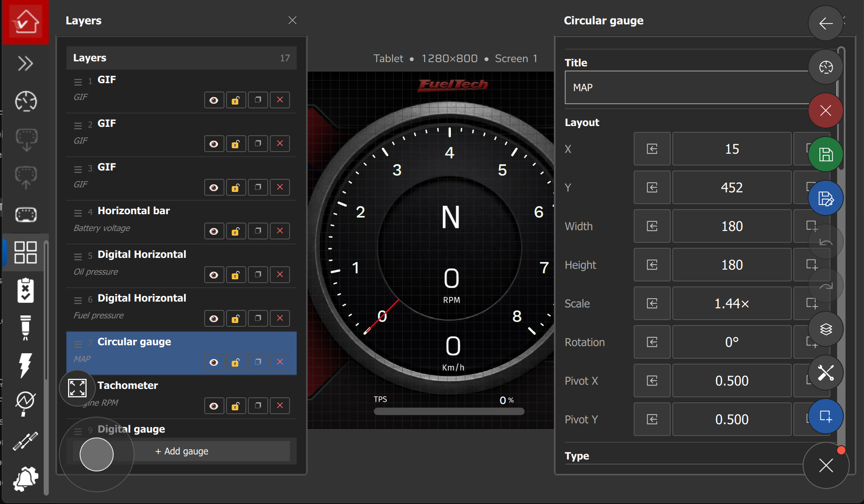The image size is (864, 504).
Task: Click the blue save-and-edit button
Action: [826, 198]
